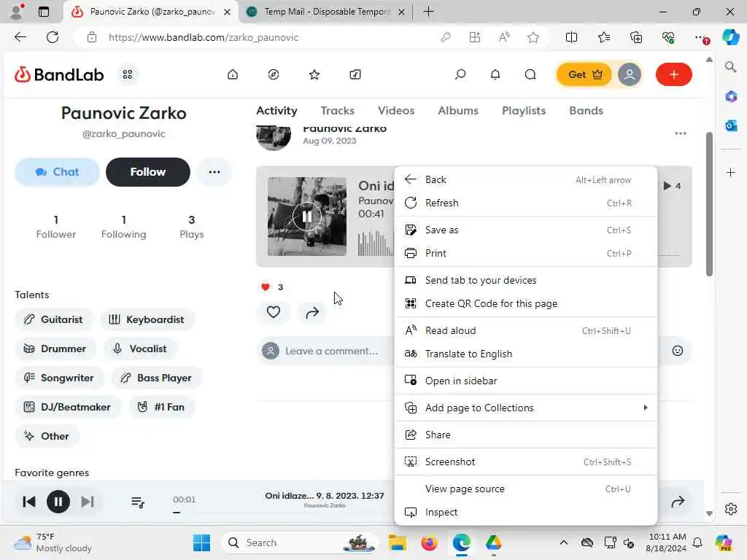Open Edge Settings and more menu
The image size is (747, 560).
tap(701, 37)
